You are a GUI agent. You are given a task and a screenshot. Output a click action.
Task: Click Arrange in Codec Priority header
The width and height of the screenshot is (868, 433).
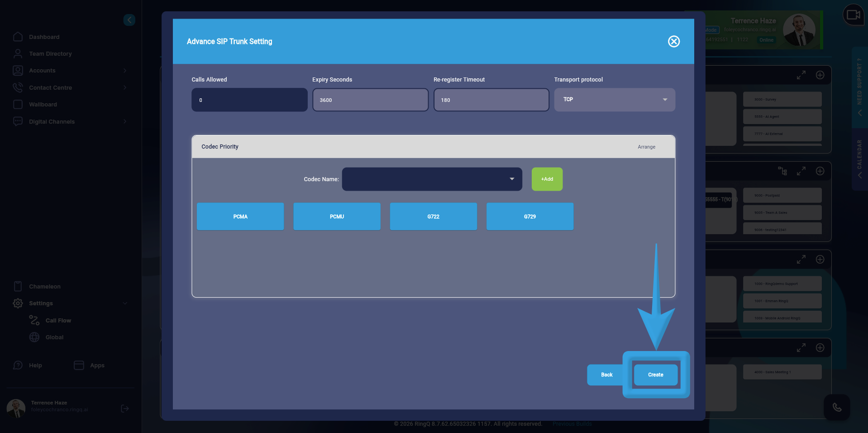pos(646,147)
